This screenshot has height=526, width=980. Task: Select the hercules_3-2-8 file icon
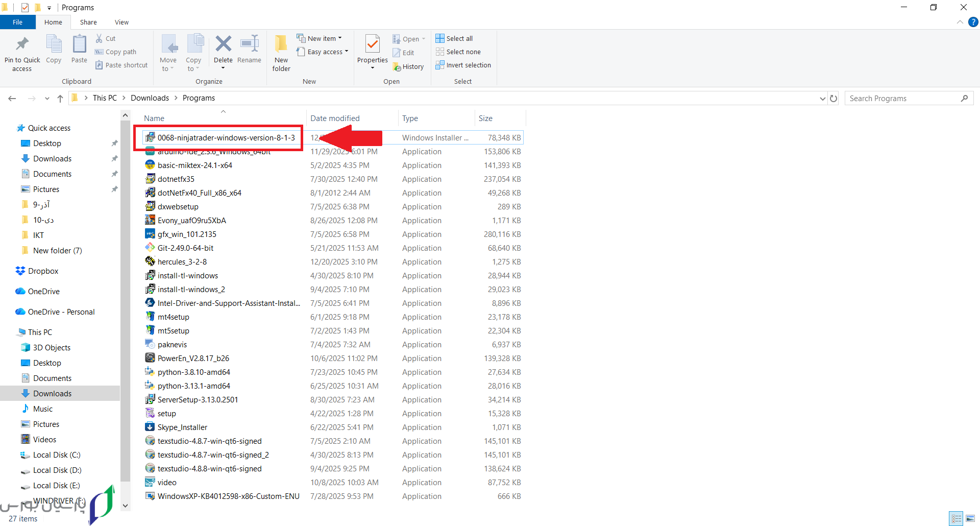(150, 261)
